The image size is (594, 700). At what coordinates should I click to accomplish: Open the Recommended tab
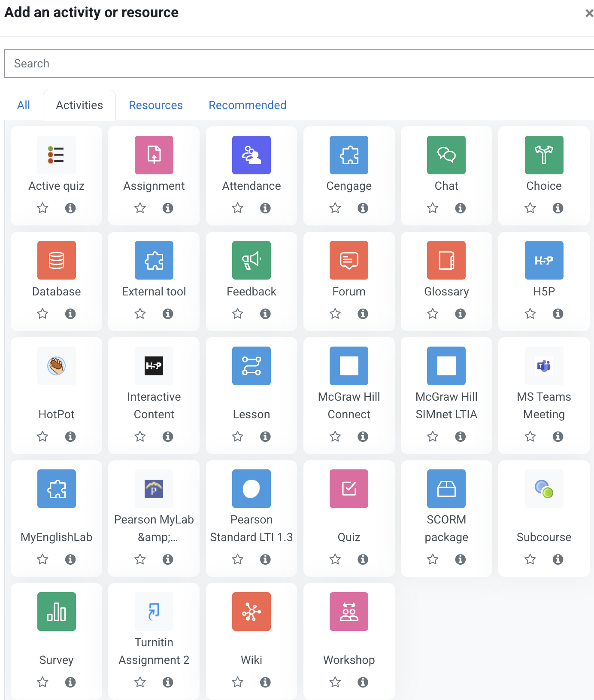247,105
